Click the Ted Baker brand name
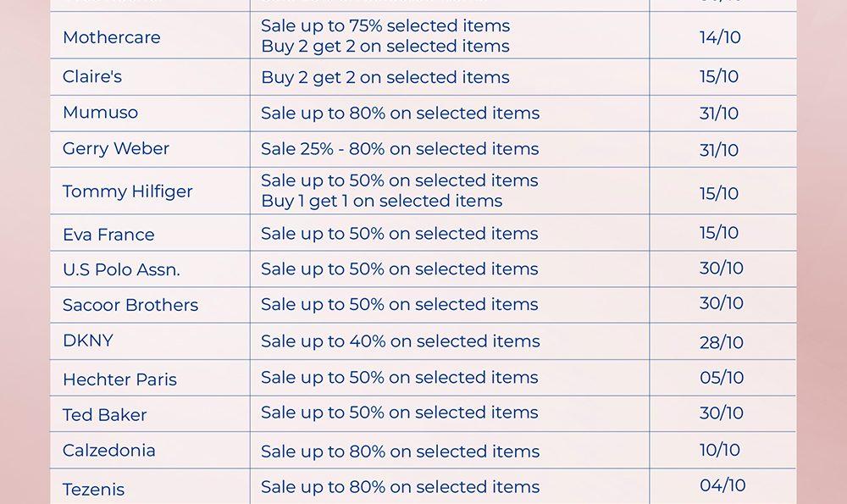Screen dimensions: 847x504 point(105,415)
